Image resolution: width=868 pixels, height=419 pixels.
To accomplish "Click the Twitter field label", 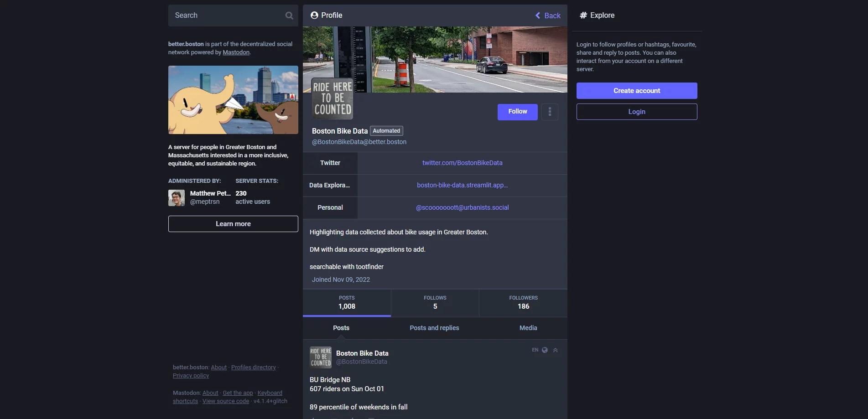I will pos(330,163).
